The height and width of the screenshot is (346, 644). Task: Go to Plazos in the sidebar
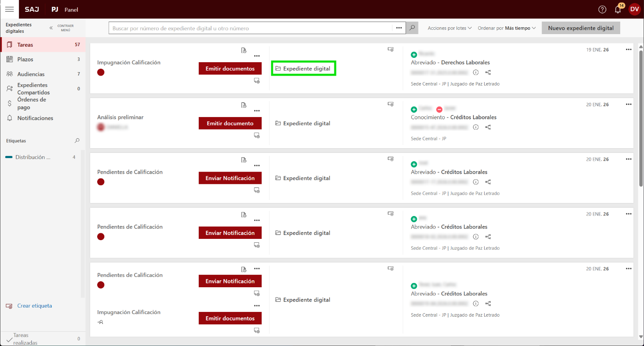[x=25, y=59]
